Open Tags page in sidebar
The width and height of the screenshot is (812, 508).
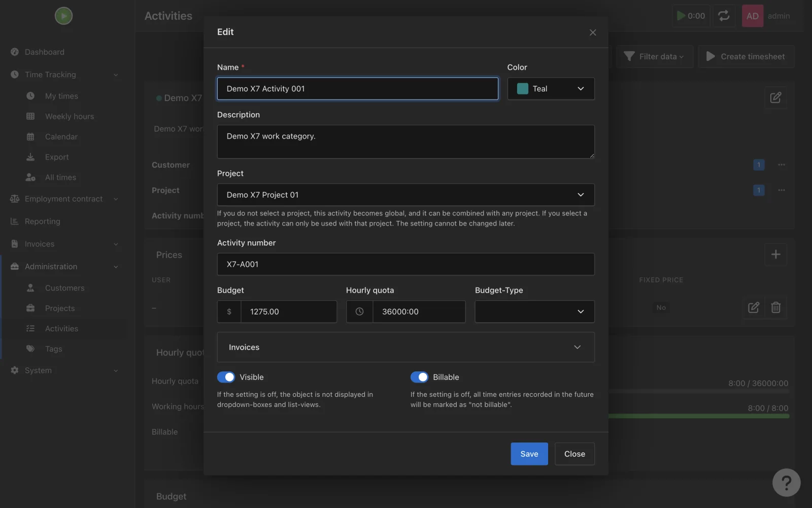click(53, 349)
